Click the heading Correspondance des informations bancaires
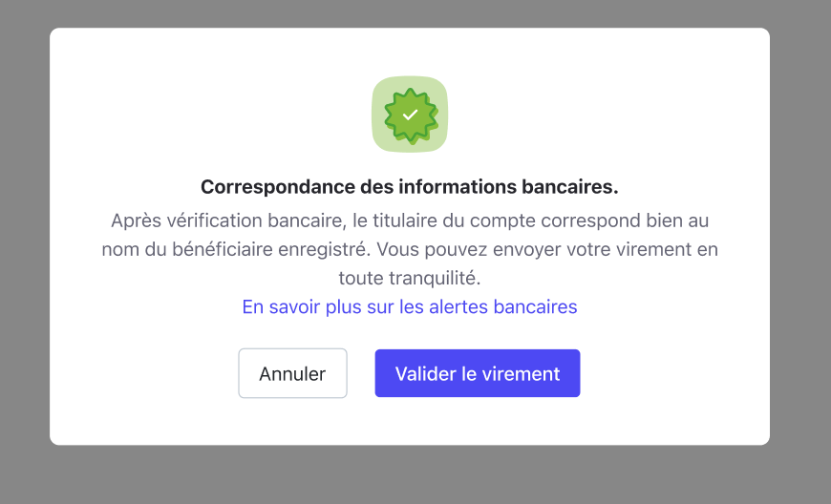The width and height of the screenshot is (831, 504). tap(409, 186)
